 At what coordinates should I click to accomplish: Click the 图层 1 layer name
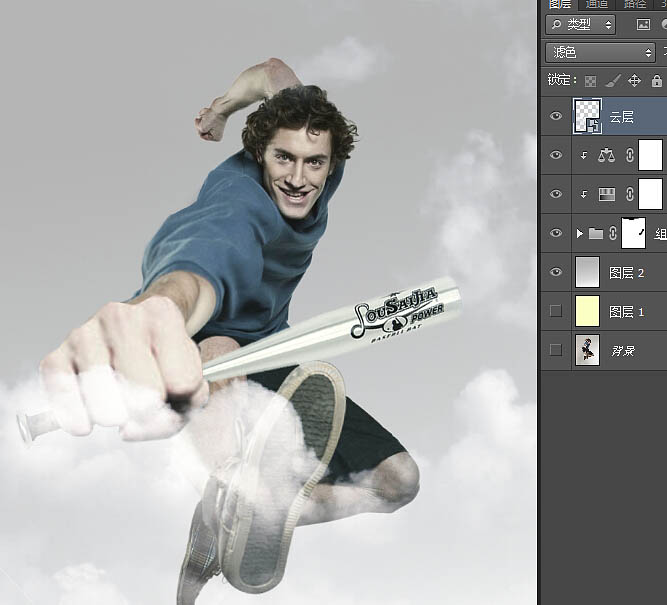pyautogui.click(x=626, y=312)
